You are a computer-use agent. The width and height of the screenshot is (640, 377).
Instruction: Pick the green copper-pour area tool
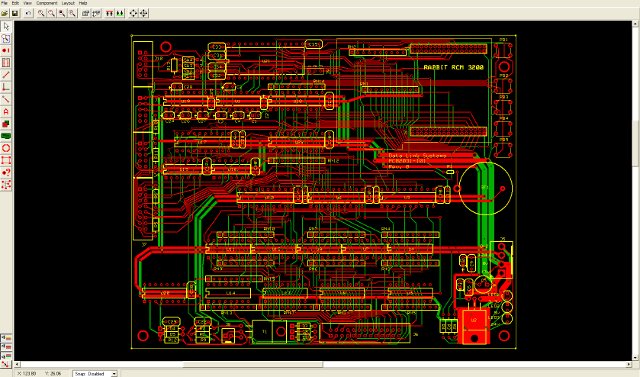click(6, 136)
